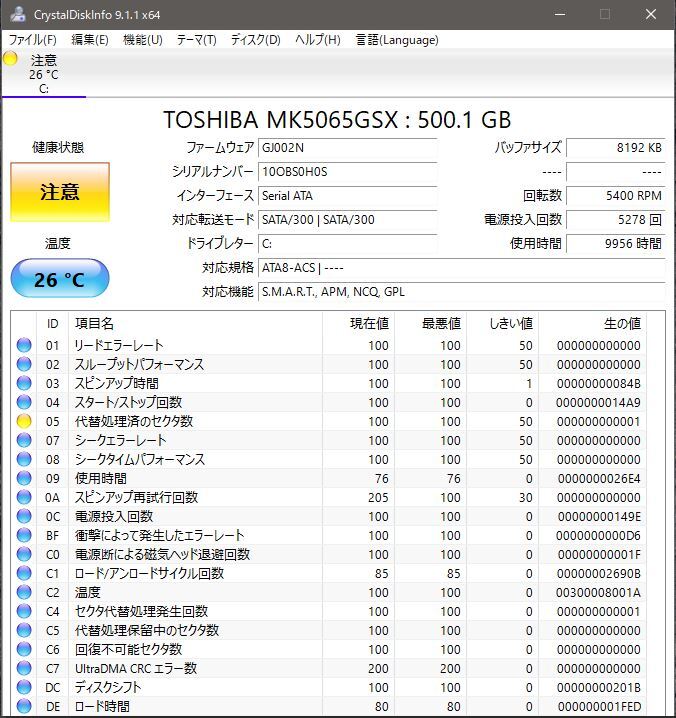The width and height of the screenshot is (676, 718).
Task: Click the yellow caution icon for 代替処理済のセクタ数
Action: pos(24,421)
